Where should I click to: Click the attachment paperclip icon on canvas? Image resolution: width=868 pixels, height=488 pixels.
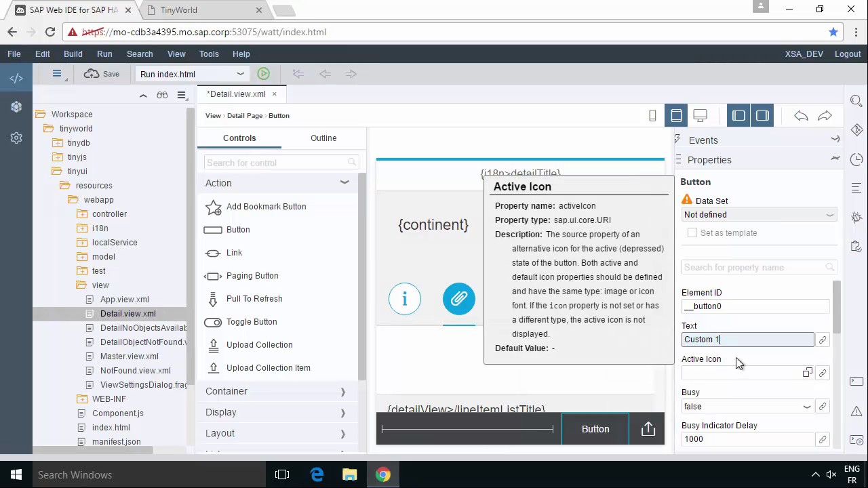tap(459, 299)
